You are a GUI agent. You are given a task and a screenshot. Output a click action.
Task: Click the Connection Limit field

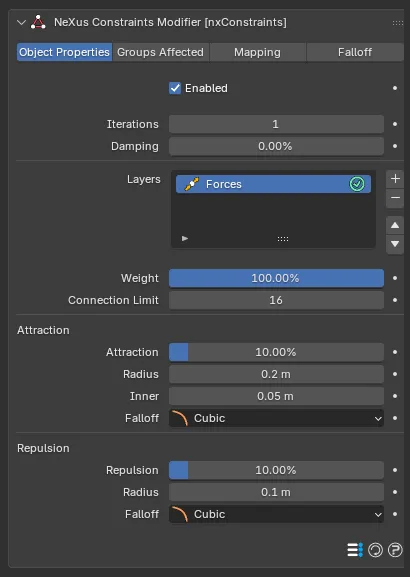click(276, 300)
